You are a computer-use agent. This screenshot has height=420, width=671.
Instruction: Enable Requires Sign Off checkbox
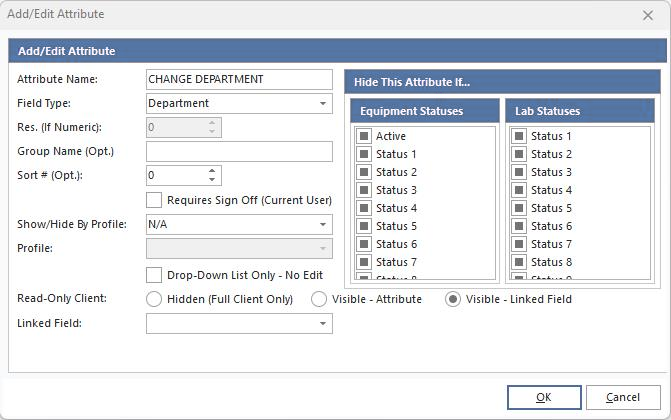(x=154, y=200)
